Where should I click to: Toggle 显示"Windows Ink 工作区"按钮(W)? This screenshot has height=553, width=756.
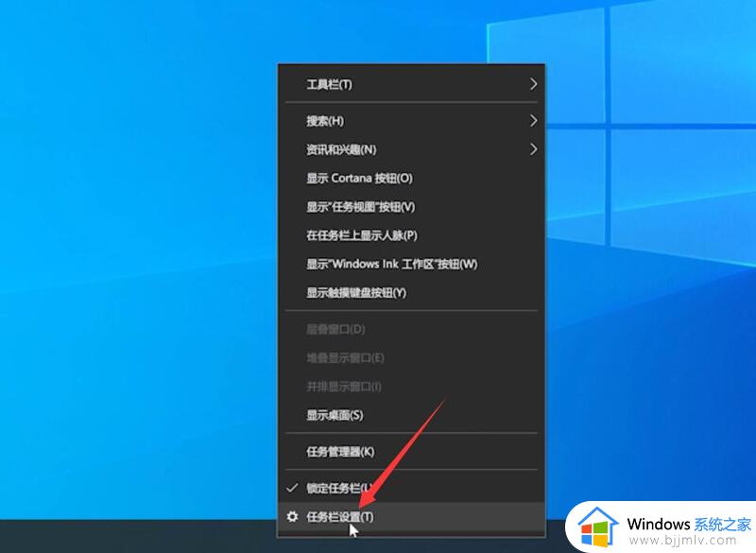(411, 264)
